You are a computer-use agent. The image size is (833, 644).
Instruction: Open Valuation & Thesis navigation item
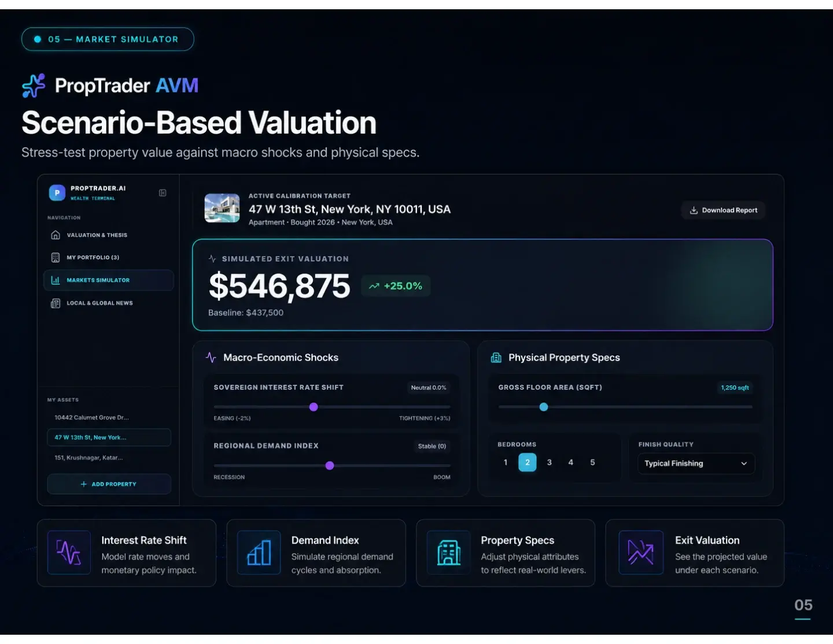[109, 235]
